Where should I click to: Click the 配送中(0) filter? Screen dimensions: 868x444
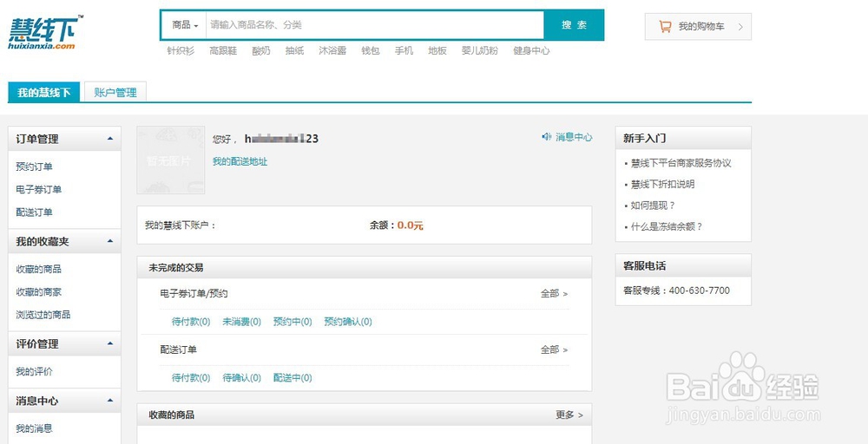tap(293, 377)
